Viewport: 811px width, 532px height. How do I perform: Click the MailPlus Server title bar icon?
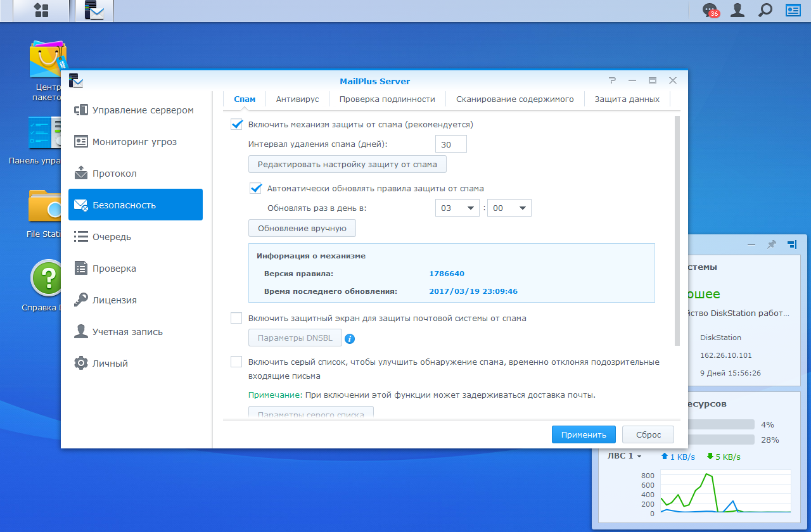[x=76, y=80]
